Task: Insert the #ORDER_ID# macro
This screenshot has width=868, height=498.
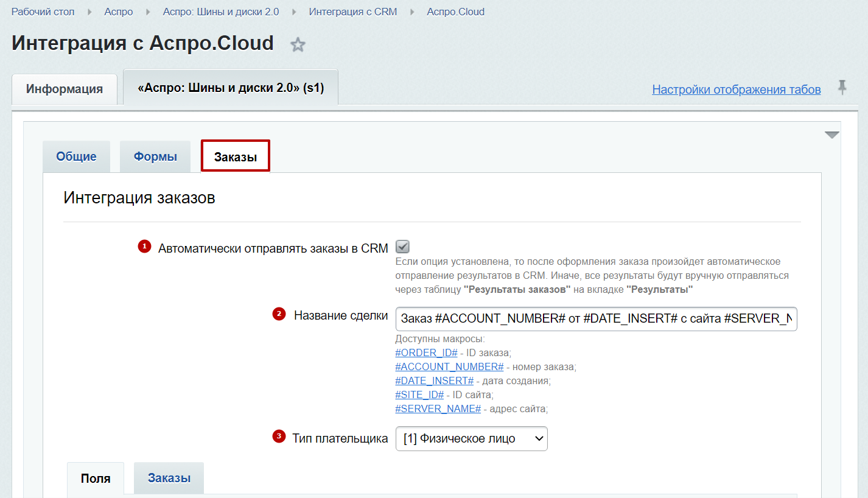Action: point(426,353)
